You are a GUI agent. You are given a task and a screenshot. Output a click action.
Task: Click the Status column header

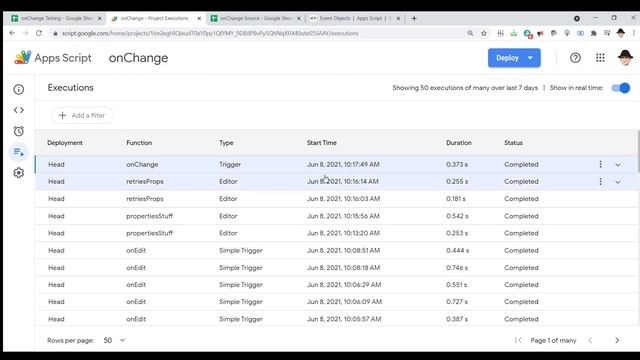click(513, 143)
